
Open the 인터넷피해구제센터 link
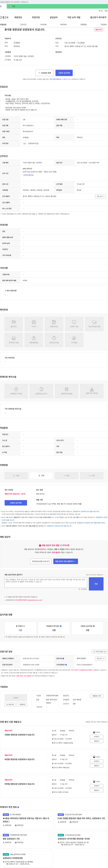pyautogui.click(x=28, y=600)
